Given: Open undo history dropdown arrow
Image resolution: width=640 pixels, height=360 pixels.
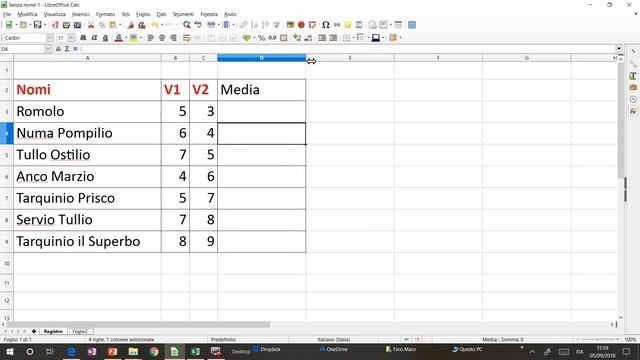Looking at the screenshot, I should click(x=162, y=25).
